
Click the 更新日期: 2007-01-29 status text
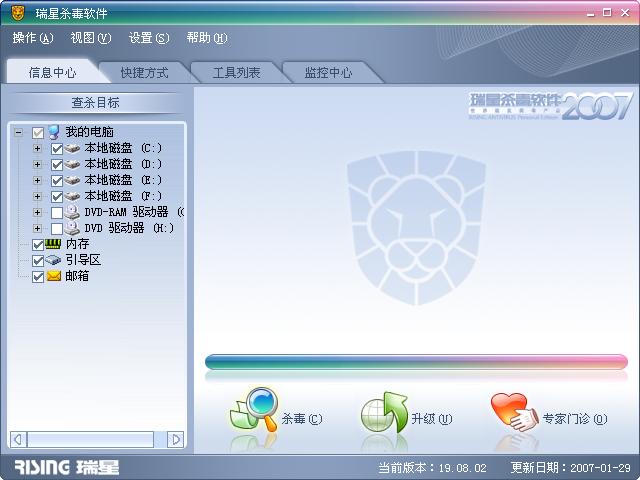[x=571, y=468]
